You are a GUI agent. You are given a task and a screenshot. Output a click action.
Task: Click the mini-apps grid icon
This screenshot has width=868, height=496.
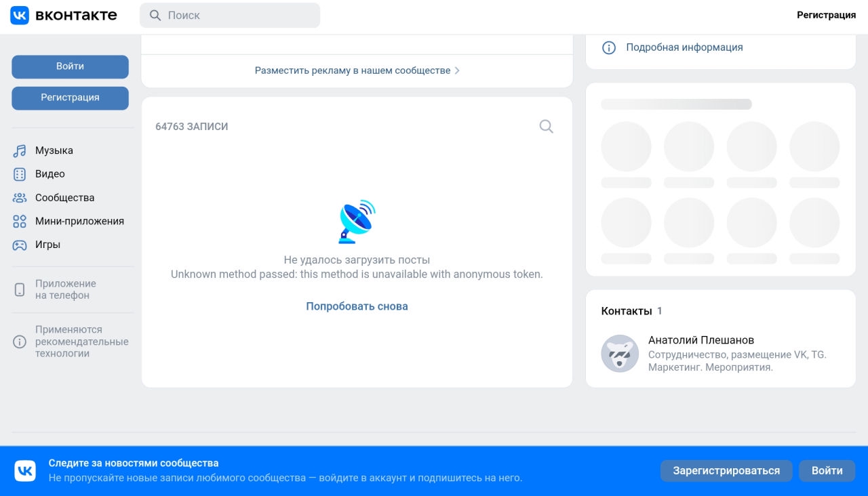tap(20, 221)
